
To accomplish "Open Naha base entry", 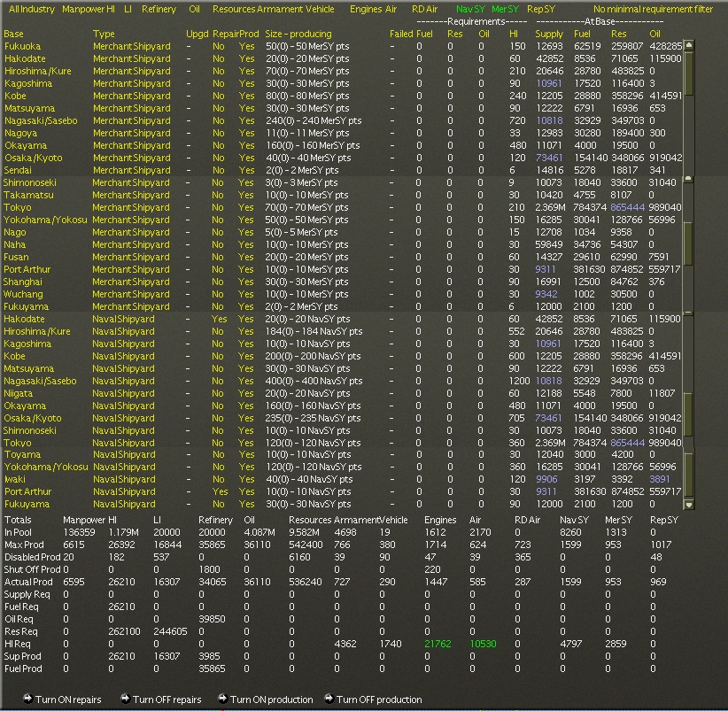I will pyautogui.click(x=14, y=244).
